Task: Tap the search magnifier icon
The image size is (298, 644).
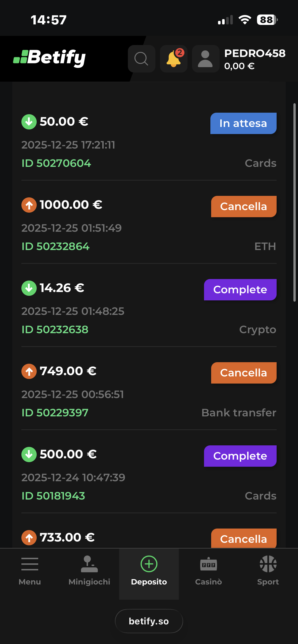Action: [141, 59]
